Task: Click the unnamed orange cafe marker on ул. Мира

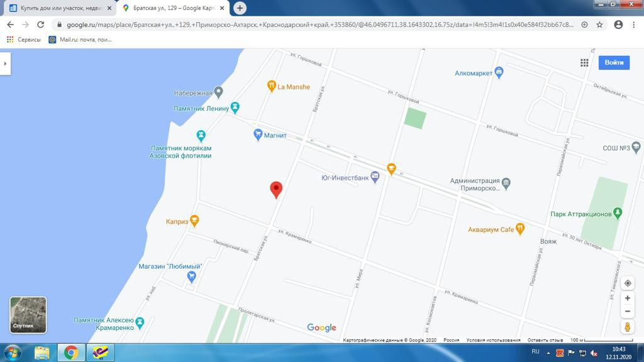Action: pyautogui.click(x=391, y=168)
